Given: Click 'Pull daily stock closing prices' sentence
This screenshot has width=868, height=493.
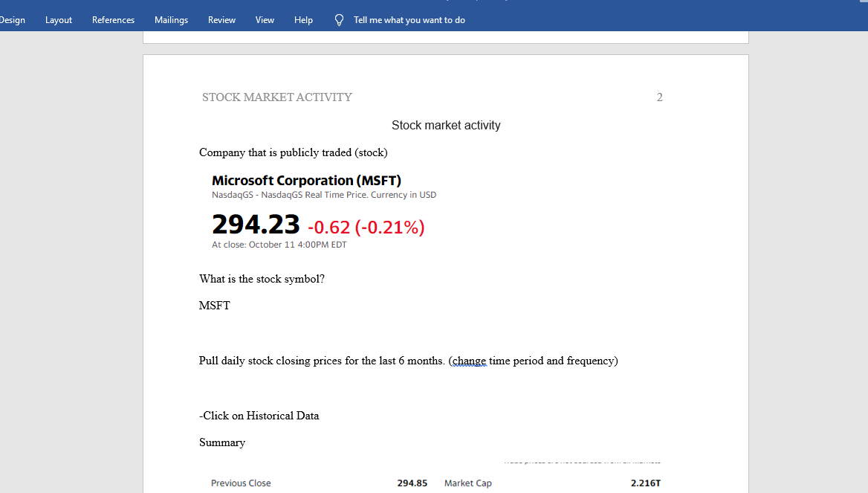Looking at the screenshot, I should 409,361.
